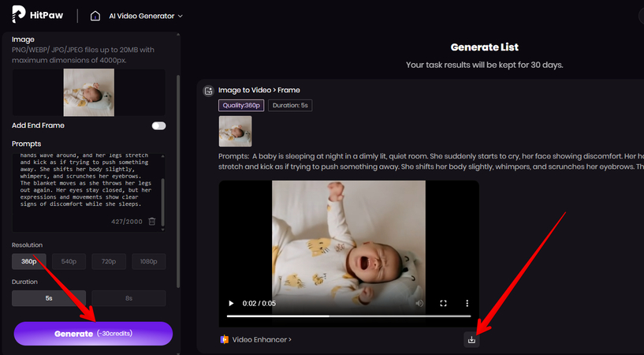Open the source thumbnail in Generate List
This screenshot has height=355, width=644.
tap(236, 131)
